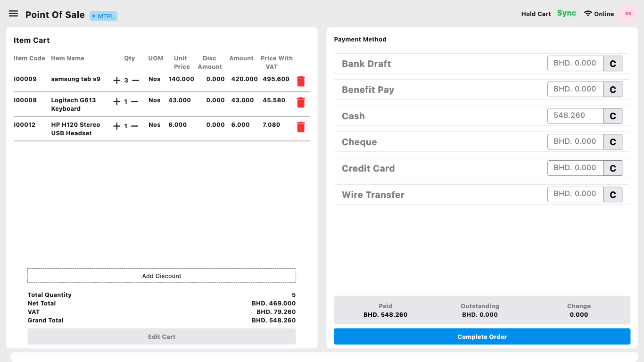644x362 pixels.
Task: Focus the Credit Card amount input
Action: click(x=575, y=168)
